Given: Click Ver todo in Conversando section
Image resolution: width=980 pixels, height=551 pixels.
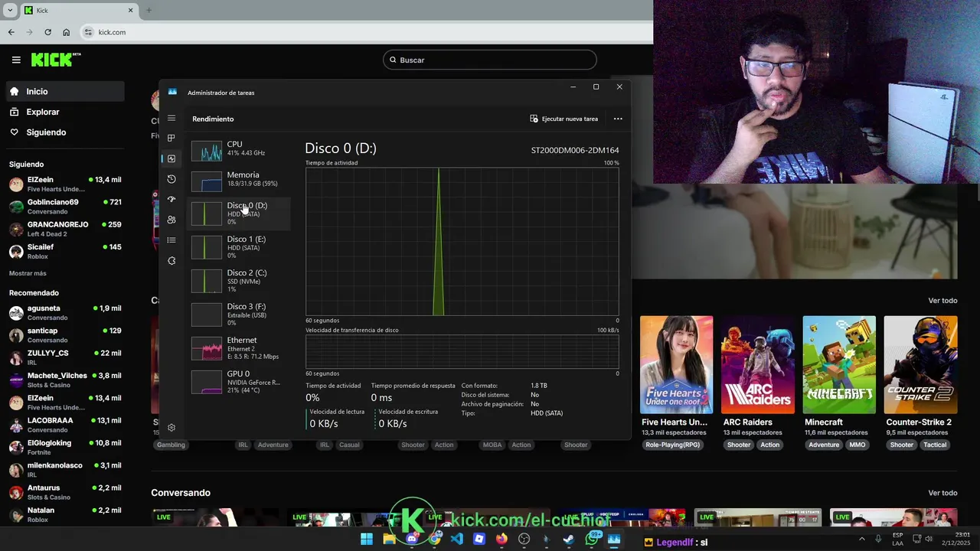Looking at the screenshot, I should [x=942, y=493].
